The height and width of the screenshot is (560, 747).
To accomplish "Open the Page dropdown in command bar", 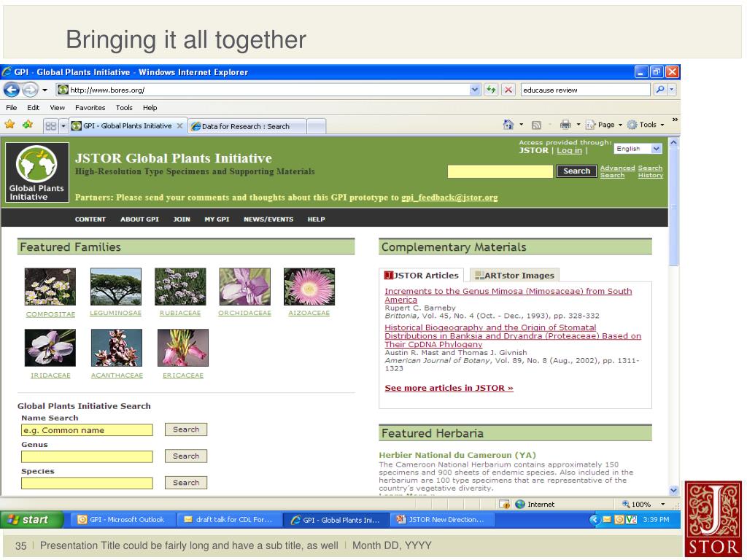I will click(603, 125).
